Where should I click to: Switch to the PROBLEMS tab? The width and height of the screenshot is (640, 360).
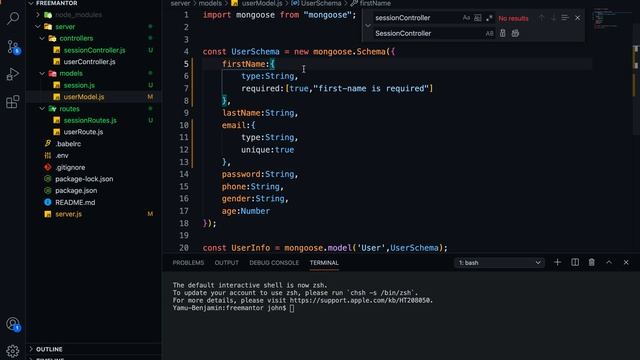click(x=188, y=263)
